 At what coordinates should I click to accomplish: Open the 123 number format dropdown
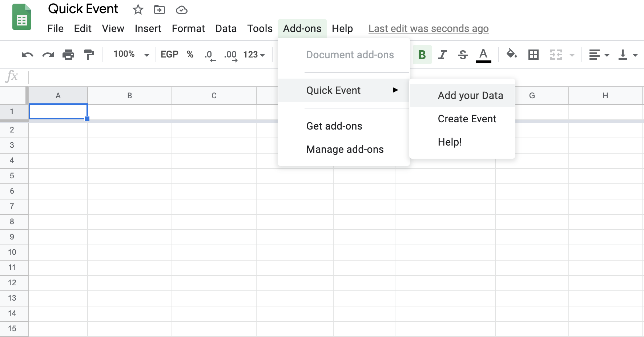254,55
